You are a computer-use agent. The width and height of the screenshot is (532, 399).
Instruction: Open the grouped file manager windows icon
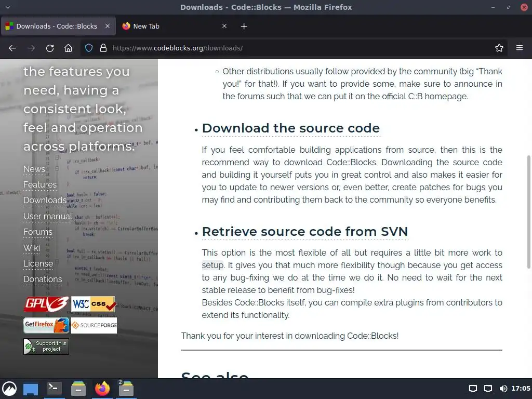coord(126,389)
